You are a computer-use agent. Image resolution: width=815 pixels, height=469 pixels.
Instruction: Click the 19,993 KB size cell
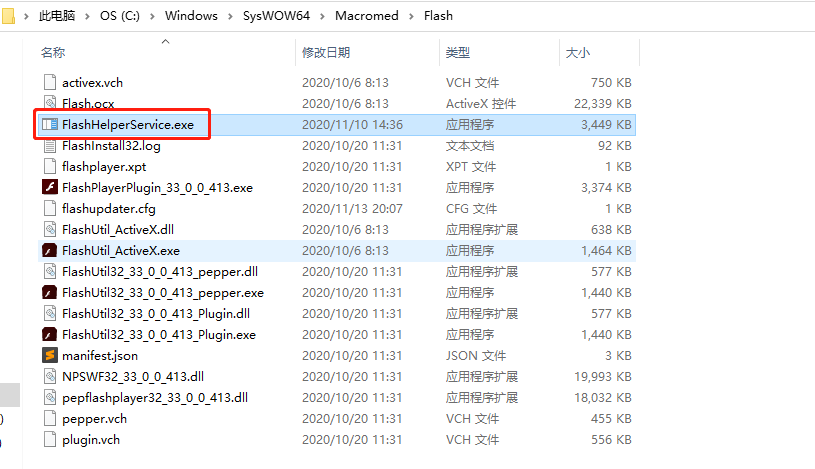[x=602, y=376]
